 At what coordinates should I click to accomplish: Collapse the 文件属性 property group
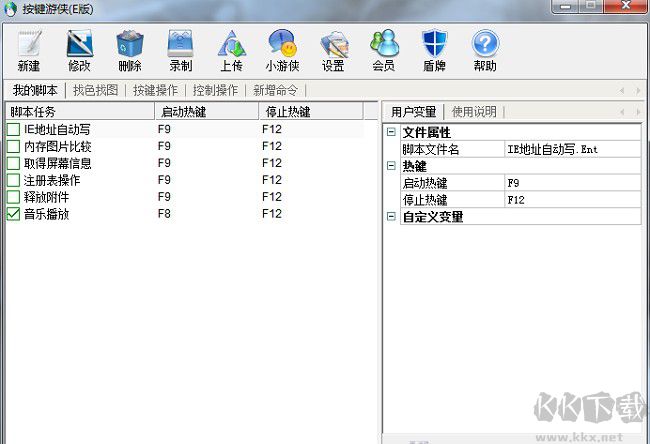click(x=391, y=132)
